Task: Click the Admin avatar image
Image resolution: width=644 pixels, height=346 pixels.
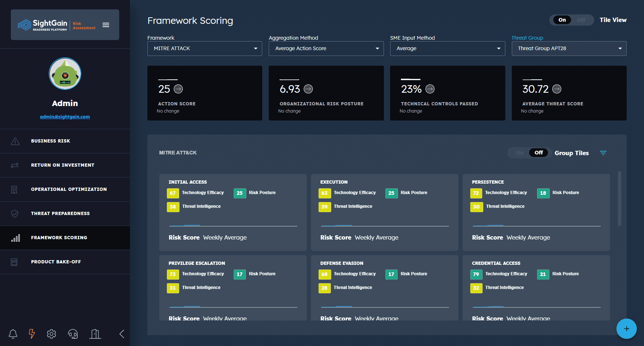Action: [65, 74]
